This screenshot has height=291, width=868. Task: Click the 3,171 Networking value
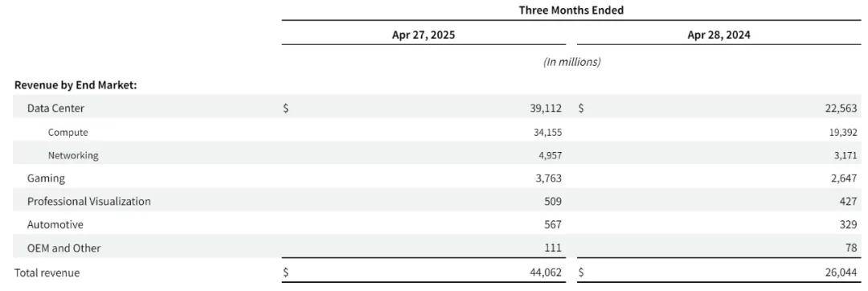tap(845, 155)
